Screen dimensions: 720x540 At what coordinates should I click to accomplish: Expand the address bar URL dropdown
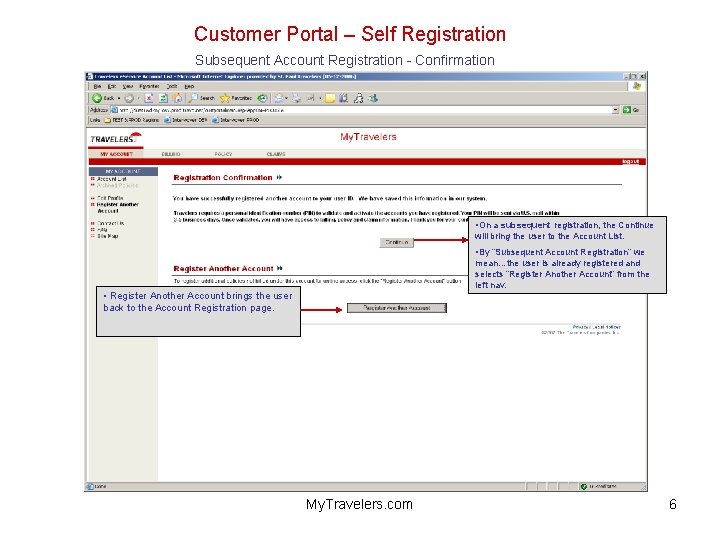[x=615, y=110]
